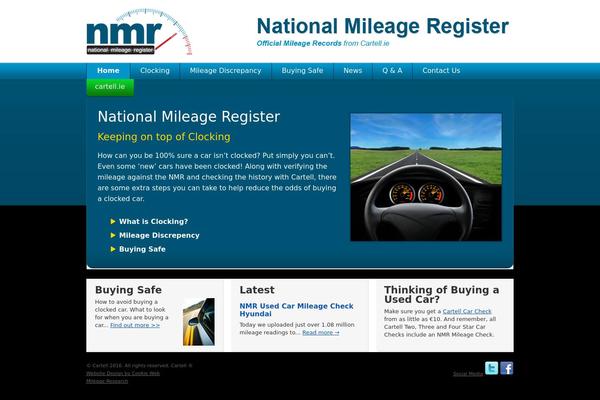Open the Clocking menu item
This screenshot has height=400, width=600.
tap(155, 71)
